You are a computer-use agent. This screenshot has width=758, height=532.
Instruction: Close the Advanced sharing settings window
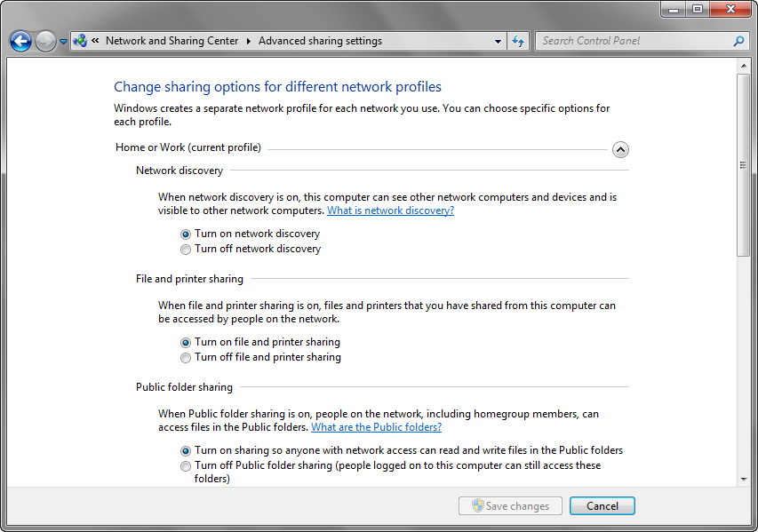730,9
